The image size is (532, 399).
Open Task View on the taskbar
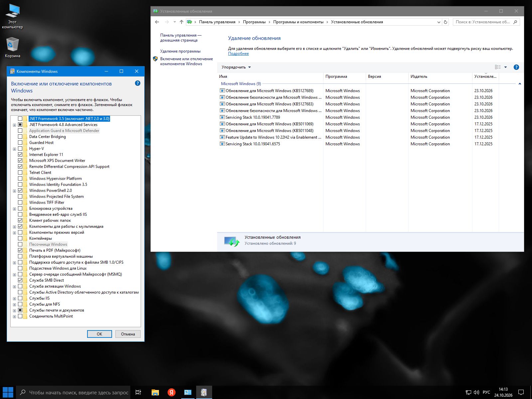tap(138, 392)
